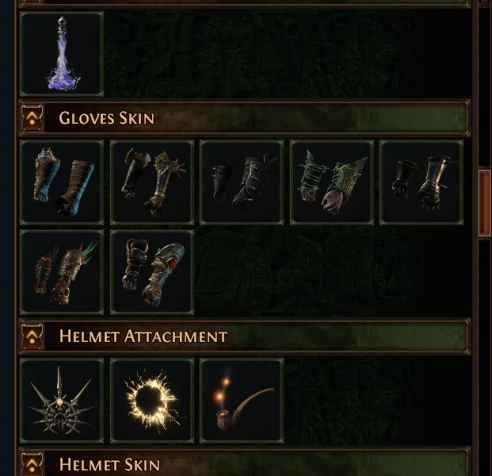This screenshot has width=492, height=476.
Task: Select the blue cloth-wrapped gloves skin
Action: point(62,182)
